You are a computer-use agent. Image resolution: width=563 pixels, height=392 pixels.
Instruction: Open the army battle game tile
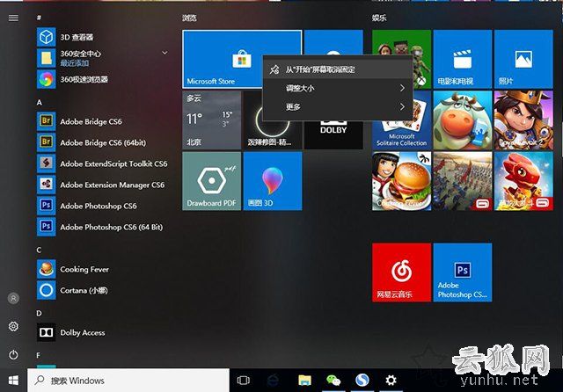coord(463,181)
